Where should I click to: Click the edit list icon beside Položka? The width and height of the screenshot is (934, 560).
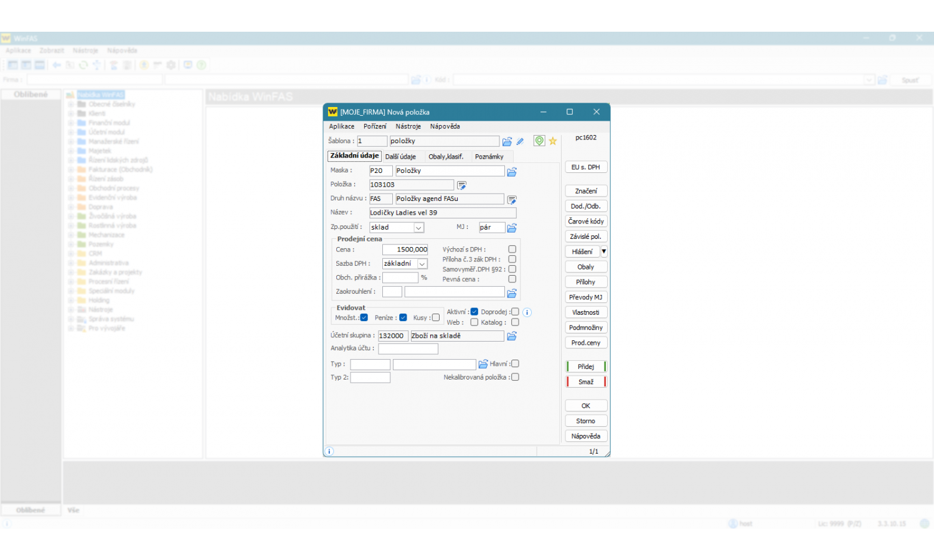coord(461,185)
